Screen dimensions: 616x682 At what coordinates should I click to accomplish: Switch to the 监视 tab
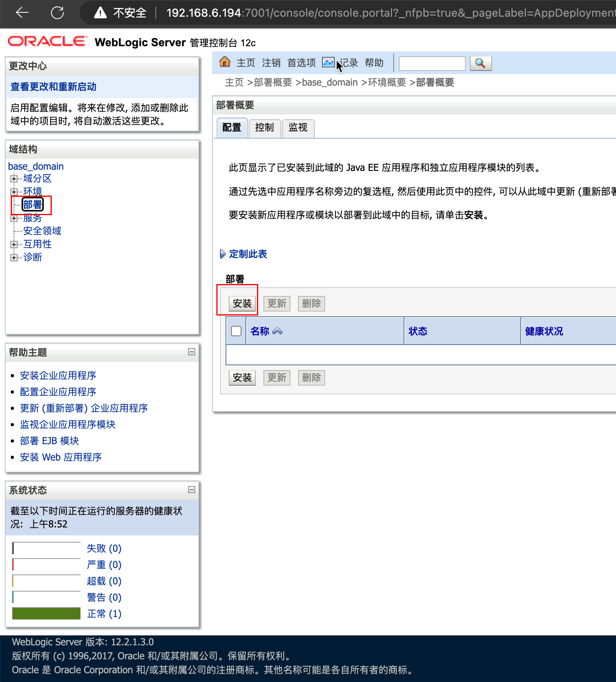tap(298, 127)
